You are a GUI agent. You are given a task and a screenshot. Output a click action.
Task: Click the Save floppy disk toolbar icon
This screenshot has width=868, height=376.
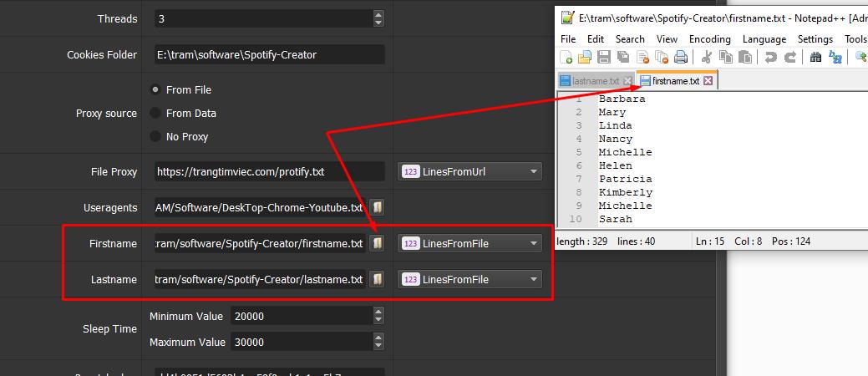[x=604, y=57]
